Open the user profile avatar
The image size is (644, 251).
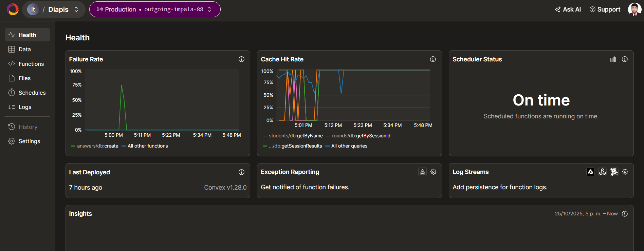[634, 9]
